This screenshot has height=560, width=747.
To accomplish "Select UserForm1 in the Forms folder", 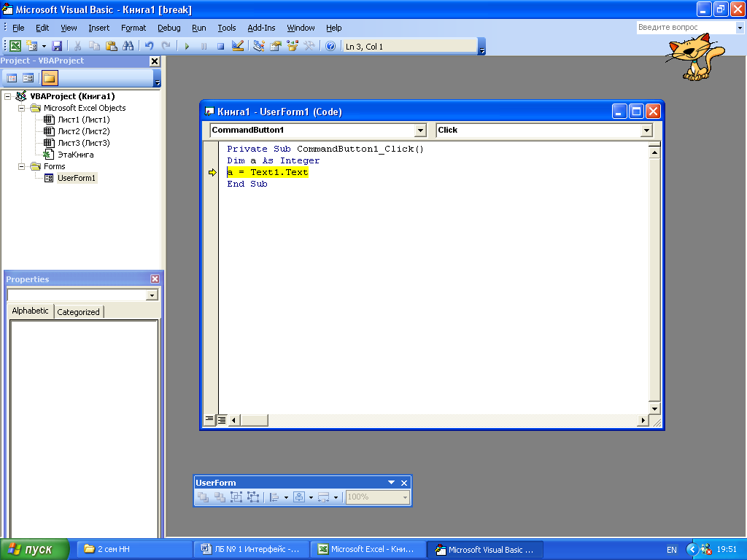I will [x=76, y=178].
